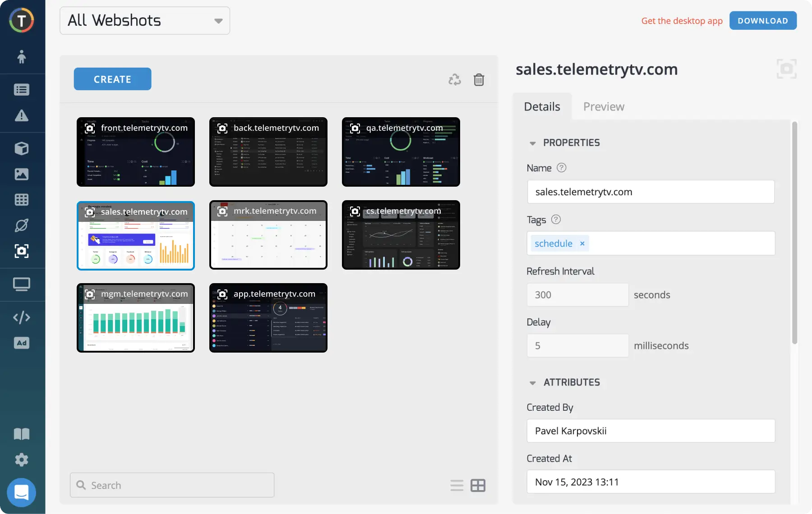The width and height of the screenshot is (812, 514).
Task: Remove the schedule tag
Action: point(582,243)
